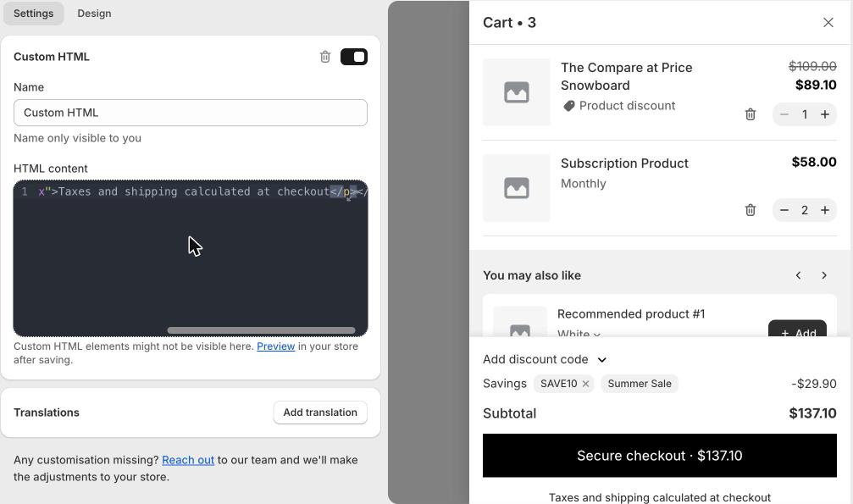Click the Name input field
This screenshot has width=853, height=504.
click(191, 113)
